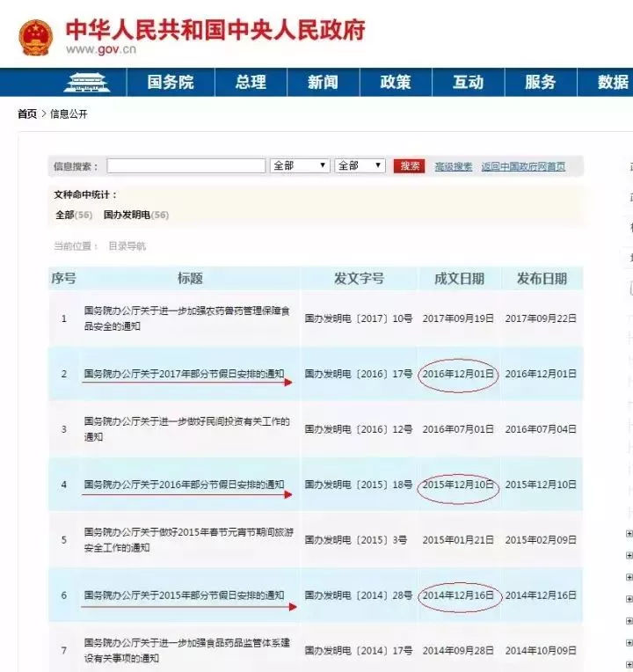Follow the 返回中国政府网首页 link

(523, 166)
